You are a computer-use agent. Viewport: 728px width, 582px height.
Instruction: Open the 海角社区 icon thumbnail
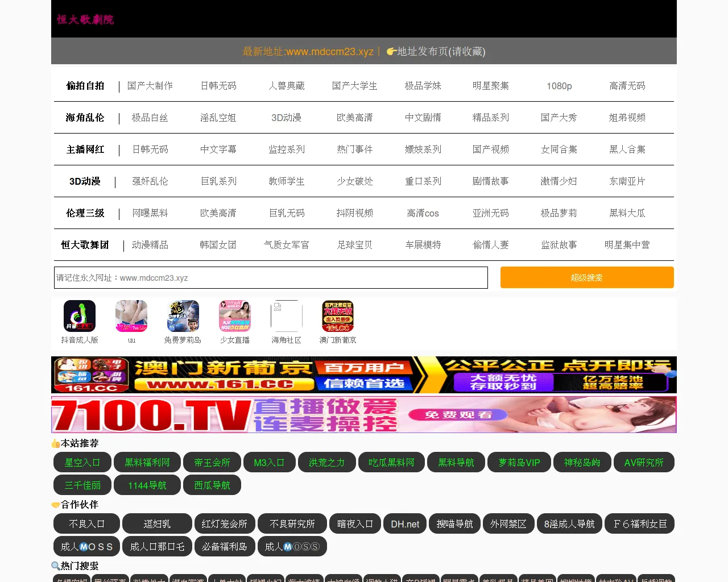point(286,316)
